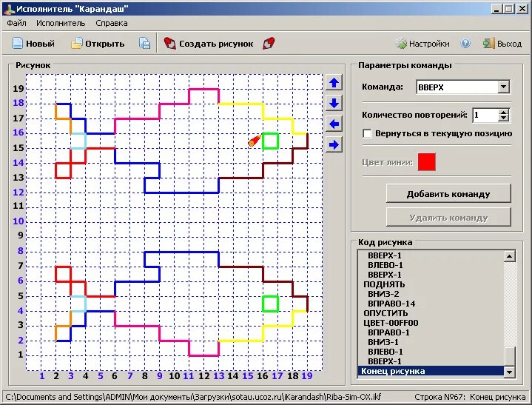Click the blue right arrow button

[x=334, y=145]
